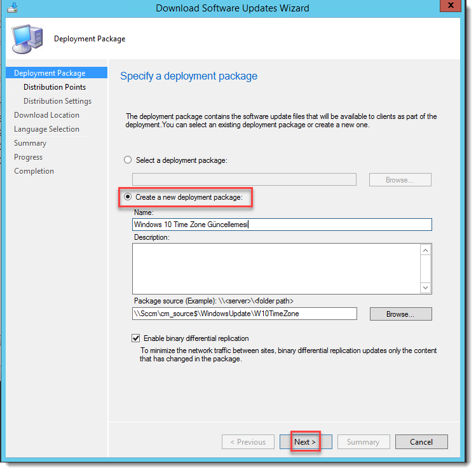
Task: Open the Distribution Points wizard step
Action: (x=55, y=87)
